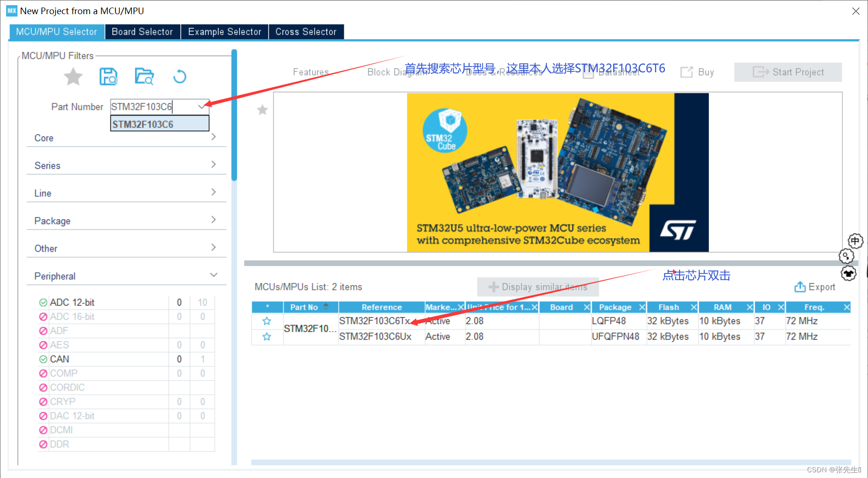The height and width of the screenshot is (478, 868).
Task: Remove the IO column with its X
Action: pyautogui.click(x=781, y=307)
